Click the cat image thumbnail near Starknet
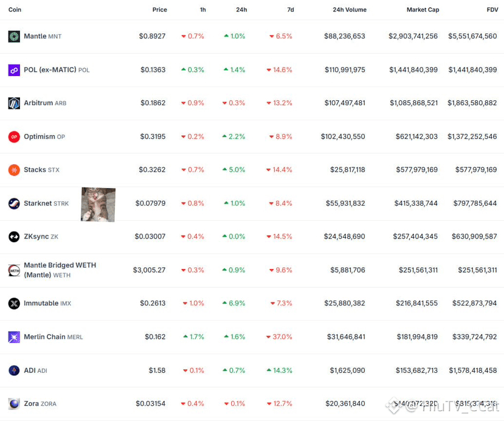Image resolution: width=504 pixels, height=421 pixels. tap(98, 204)
